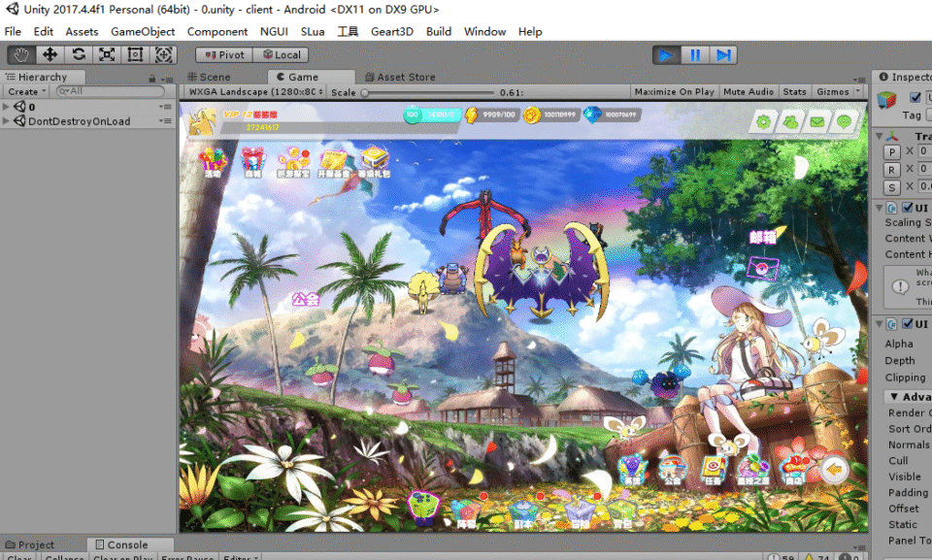Open DontDestroyOnLoad options menu in Hierarchy
Viewport: 932px width, 560px height.
(165, 121)
